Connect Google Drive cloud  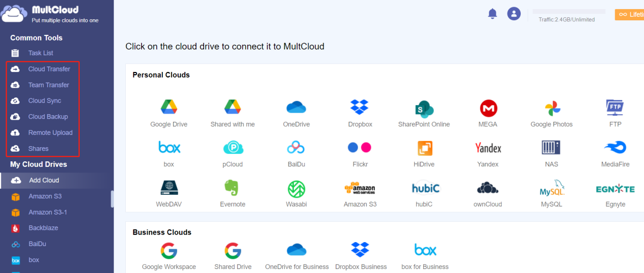point(169,113)
